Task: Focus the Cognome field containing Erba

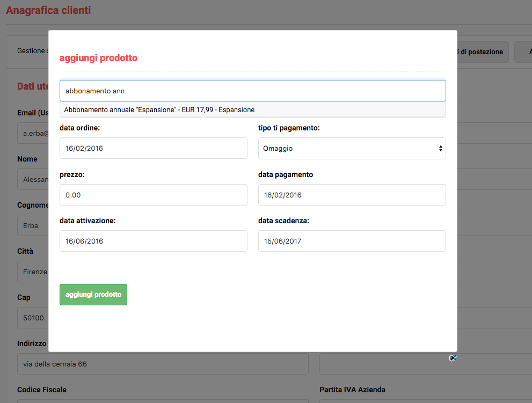Action: 32,225
